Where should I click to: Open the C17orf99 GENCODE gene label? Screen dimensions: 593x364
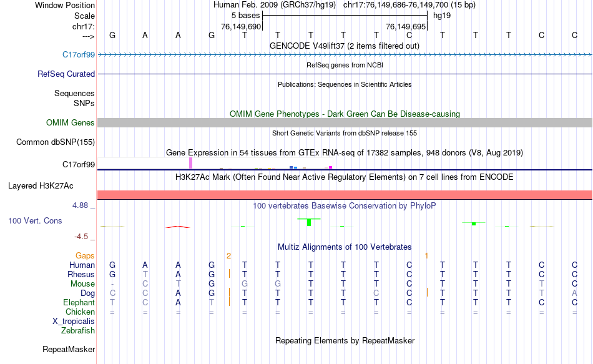point(78,54)
